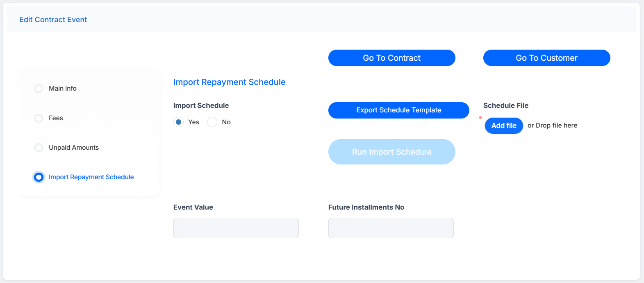The height and width of the screenshot is (283, 644).
Task: Open the Main Info section
Action: [x=63, y=89]
